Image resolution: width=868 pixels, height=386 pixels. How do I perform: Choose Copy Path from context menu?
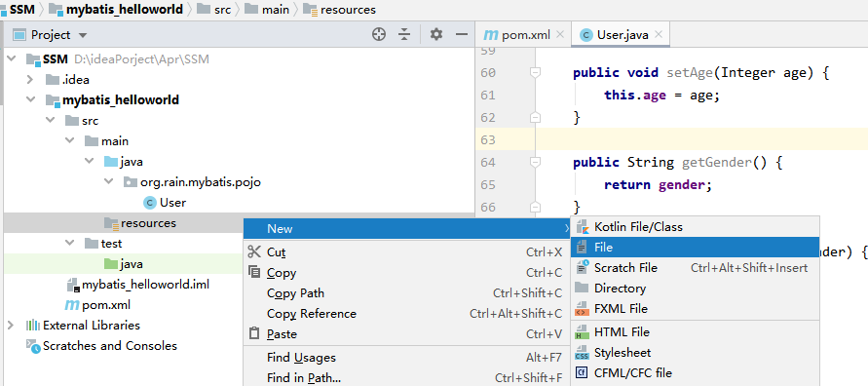click(407, 293)
